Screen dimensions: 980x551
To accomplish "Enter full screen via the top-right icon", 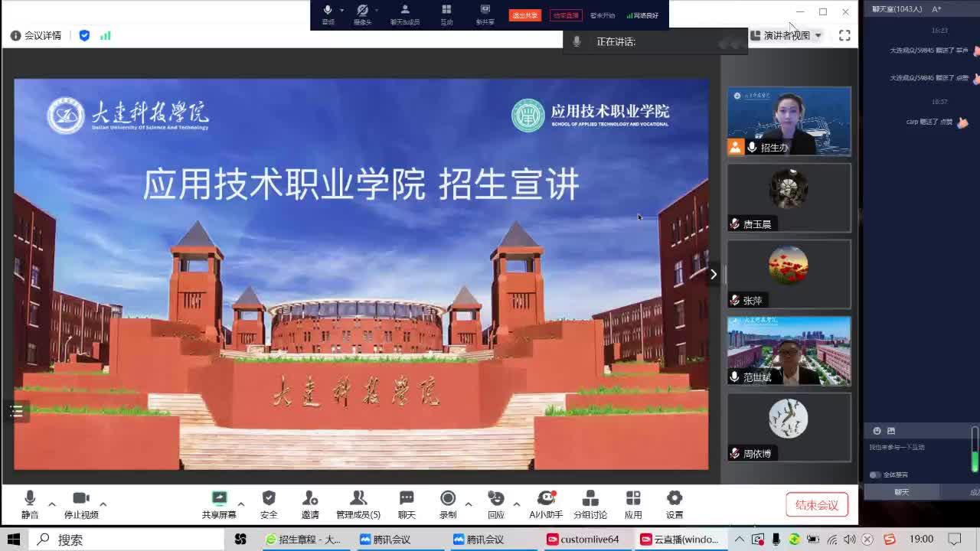I will click(844, 35).
